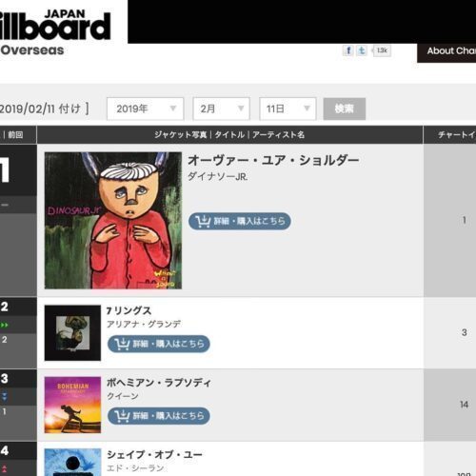Open the 11日 day dropdown
Viewport: 476px width, 476px height.
tap(288, 109)
